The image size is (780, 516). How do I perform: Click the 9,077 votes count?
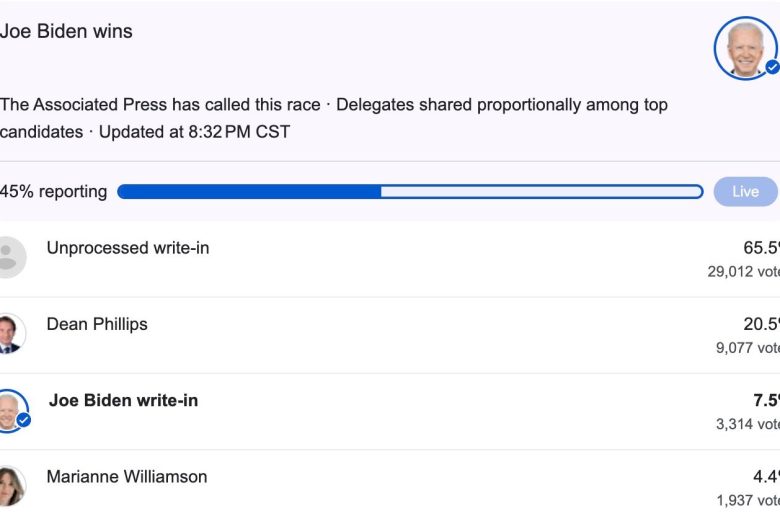click(747, 348)
